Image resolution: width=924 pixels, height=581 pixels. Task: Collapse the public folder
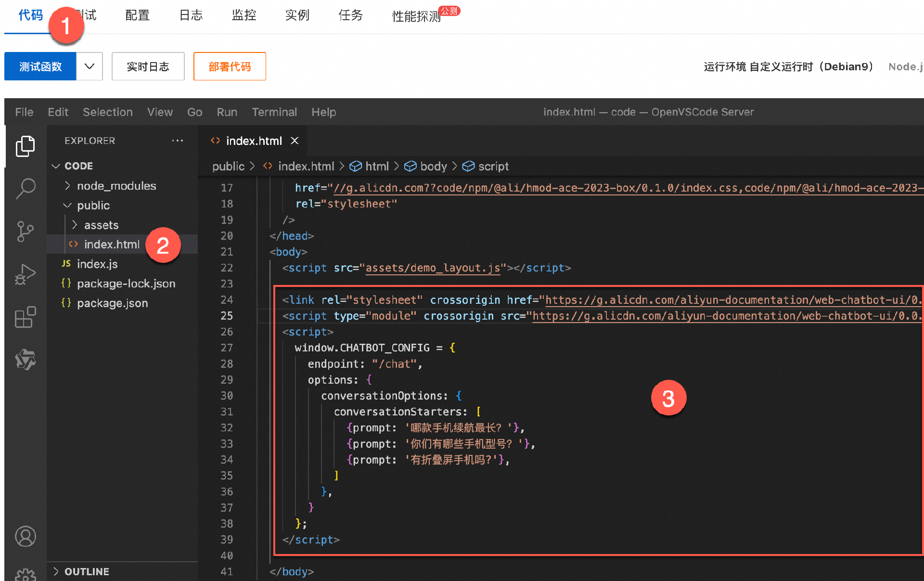point(93,206)
